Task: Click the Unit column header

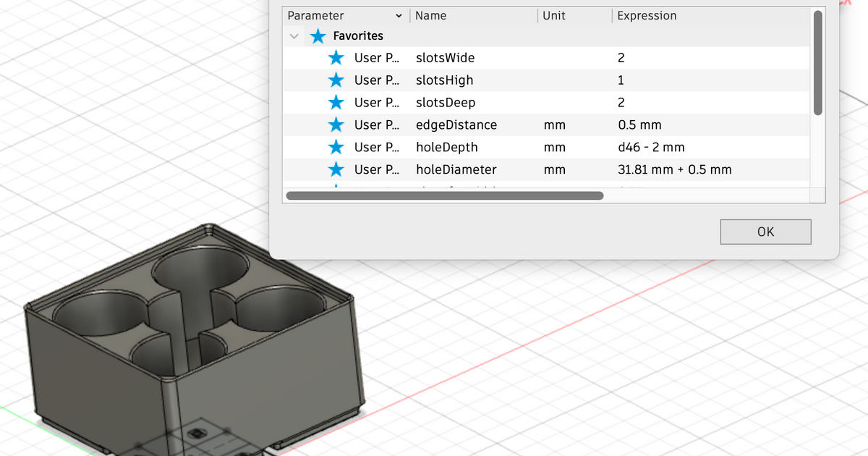Action: click(x=554, y=15)
